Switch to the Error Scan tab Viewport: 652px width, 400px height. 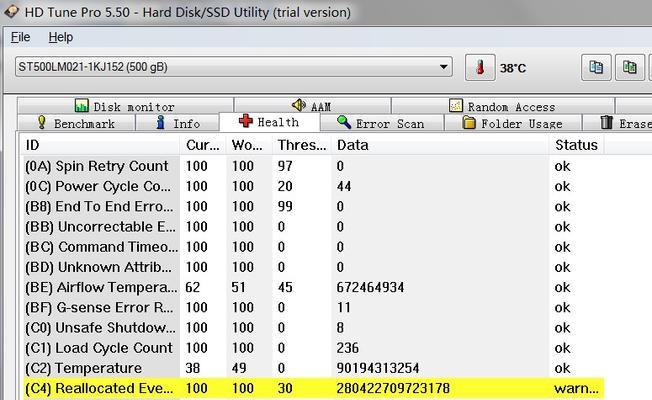tap(381, 123)
